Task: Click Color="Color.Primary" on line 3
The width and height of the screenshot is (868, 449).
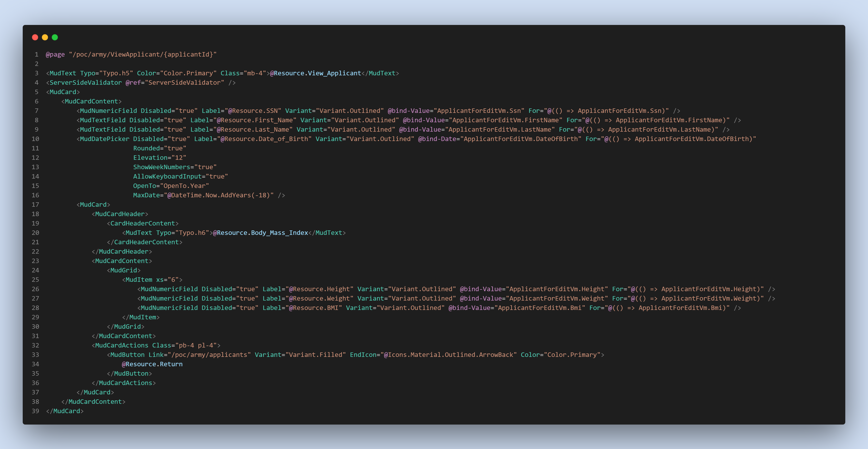Action: (177, 73)
